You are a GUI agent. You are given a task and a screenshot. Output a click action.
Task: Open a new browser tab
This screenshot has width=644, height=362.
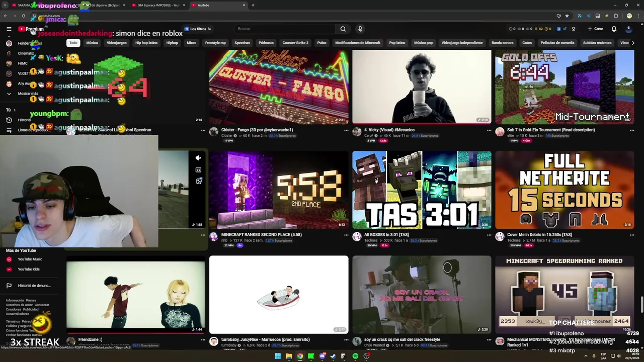(x=253, y=5)
